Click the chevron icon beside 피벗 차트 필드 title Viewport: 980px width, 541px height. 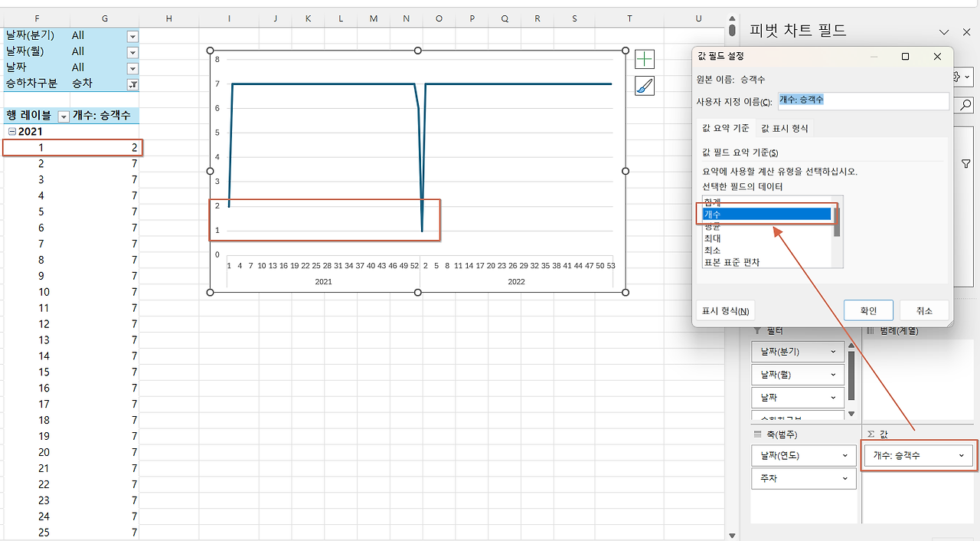coord(944,31)
